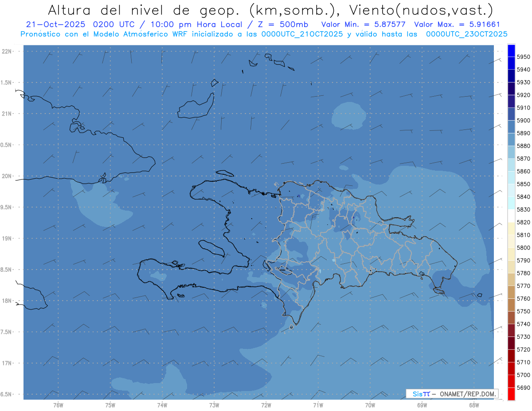The image size is (532, 411).
Task: Click the 'Valor Min. = 5.87577' readout
Action: coord(363,24)
